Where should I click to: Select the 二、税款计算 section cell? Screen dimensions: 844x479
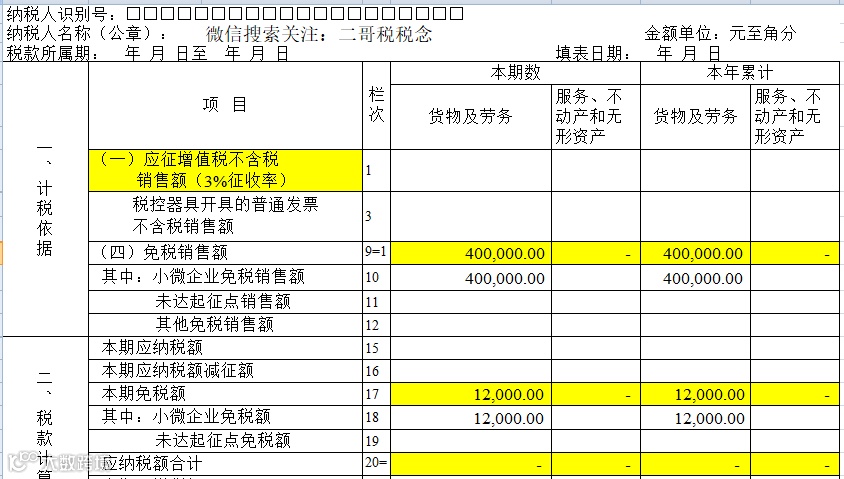pyautogui.click(x=45, y=408)
